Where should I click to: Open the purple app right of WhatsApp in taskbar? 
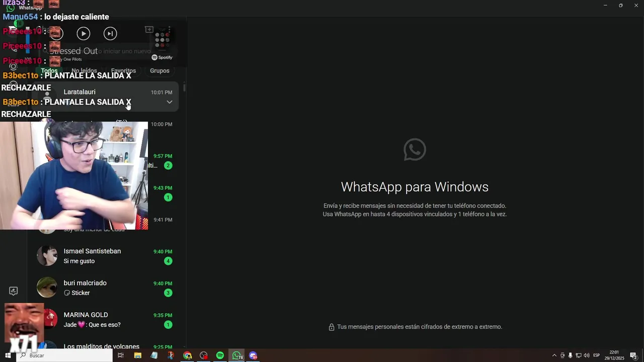pos(253,355)
